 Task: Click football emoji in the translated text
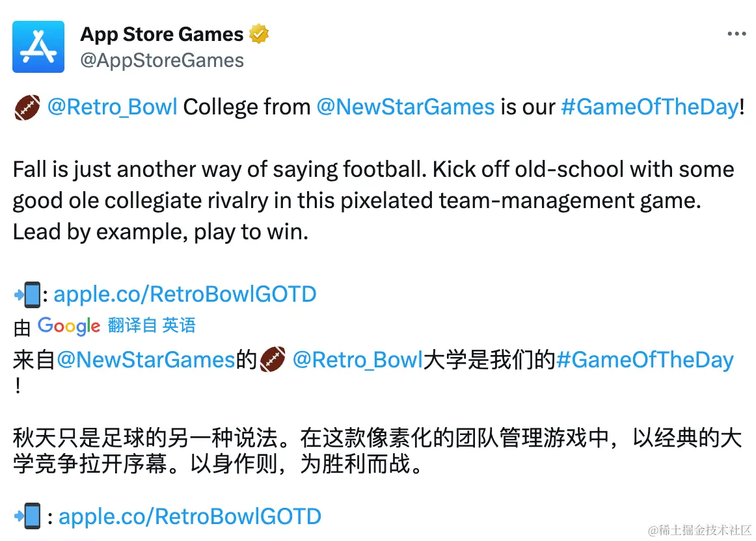(273, 360)
